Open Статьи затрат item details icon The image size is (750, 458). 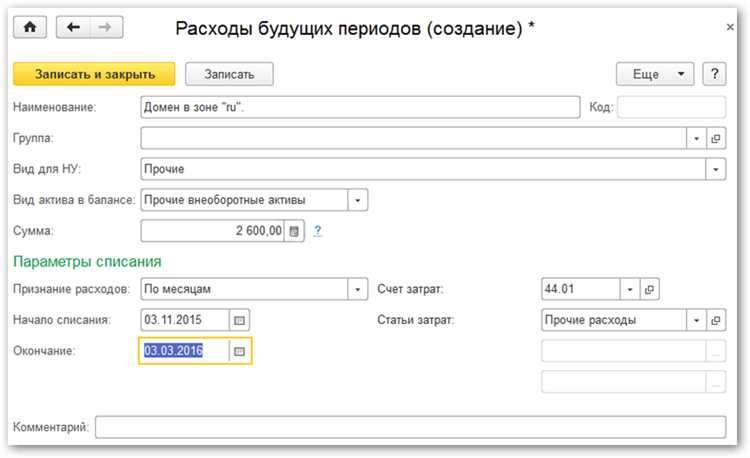coord(716,320)
